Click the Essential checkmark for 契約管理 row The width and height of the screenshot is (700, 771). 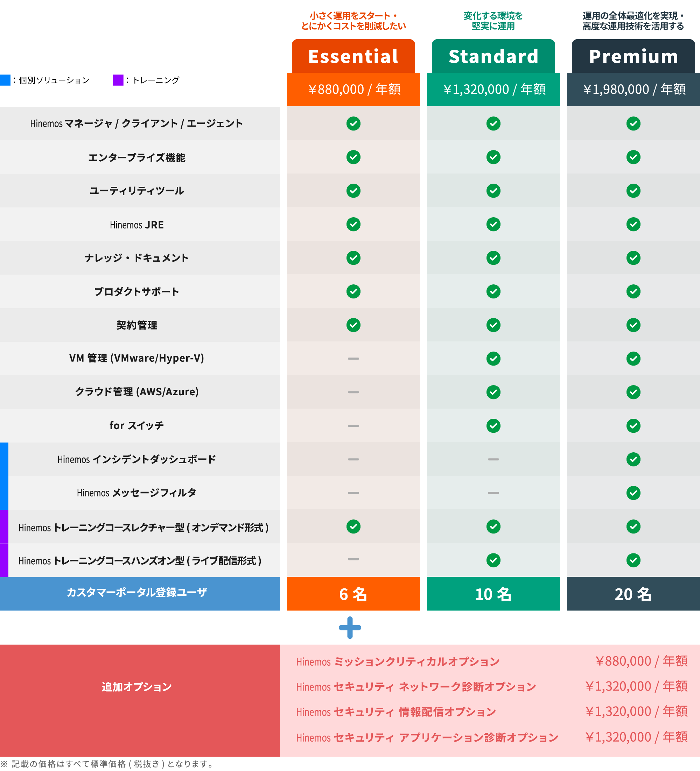(x=353, y=325)
